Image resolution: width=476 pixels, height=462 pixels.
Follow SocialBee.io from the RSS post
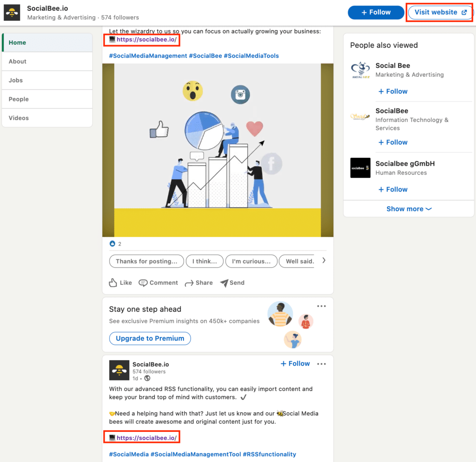[295, 363]
